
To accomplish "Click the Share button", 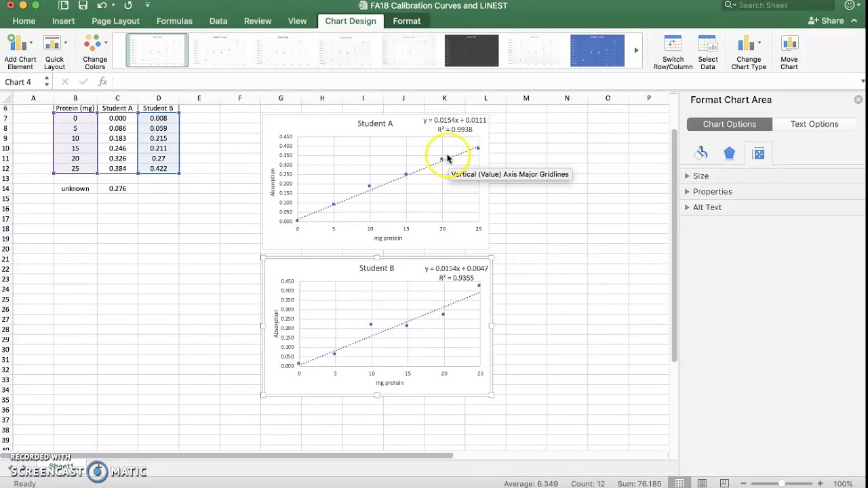I will [826, 21].
